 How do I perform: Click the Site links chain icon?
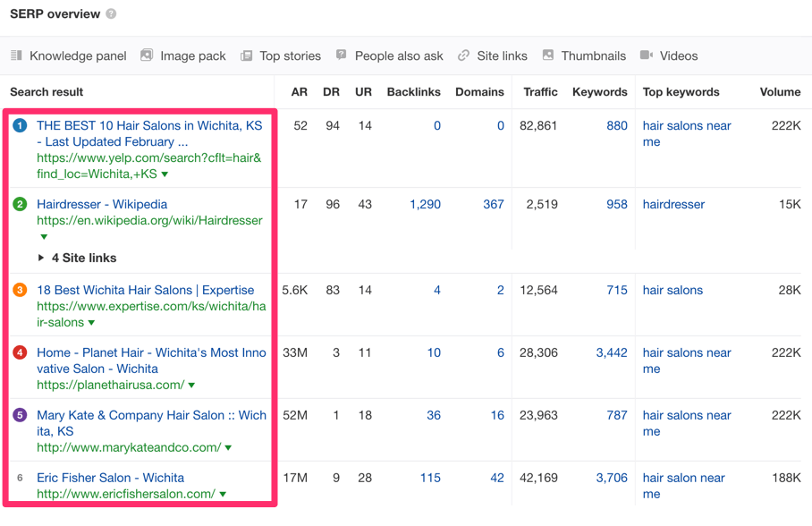(463, 55)
